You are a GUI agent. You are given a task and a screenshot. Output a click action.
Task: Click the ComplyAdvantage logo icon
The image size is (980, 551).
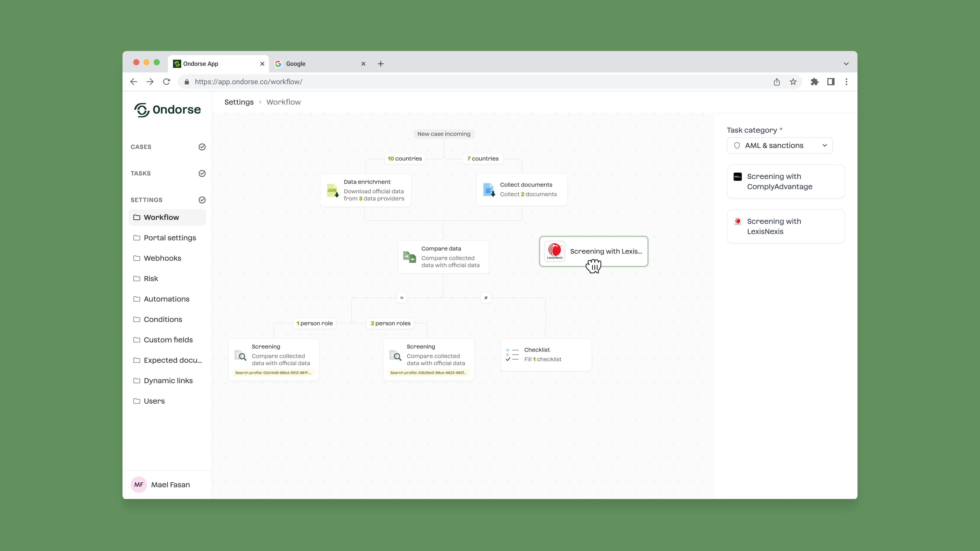[x=738, y=177]
